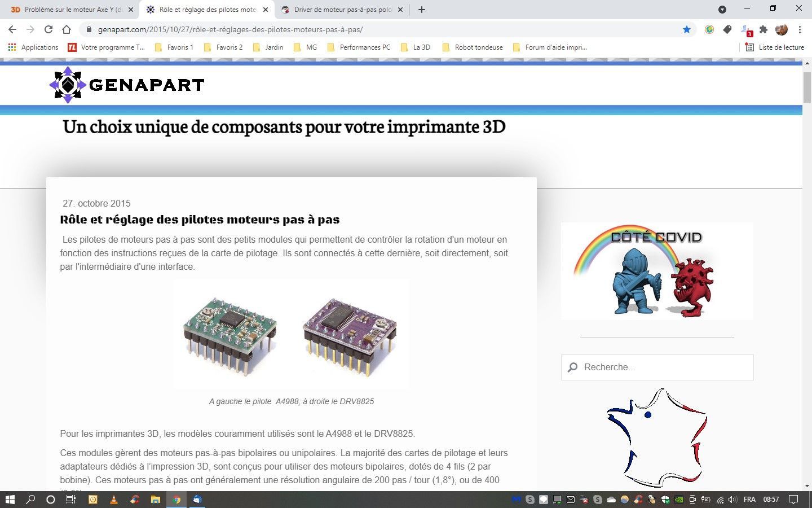Launch VLC media player from taskbar
Viewport: 812px width, 508px height.
pos(113,500)
